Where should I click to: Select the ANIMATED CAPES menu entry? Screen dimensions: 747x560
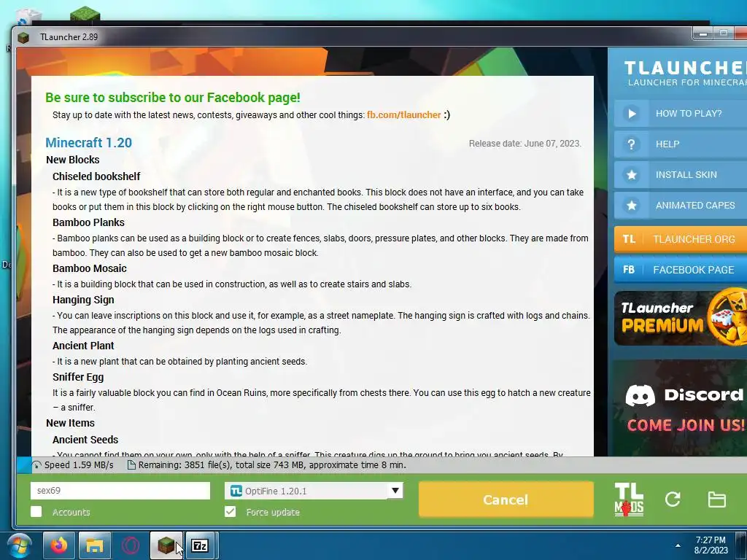point(681,205)
